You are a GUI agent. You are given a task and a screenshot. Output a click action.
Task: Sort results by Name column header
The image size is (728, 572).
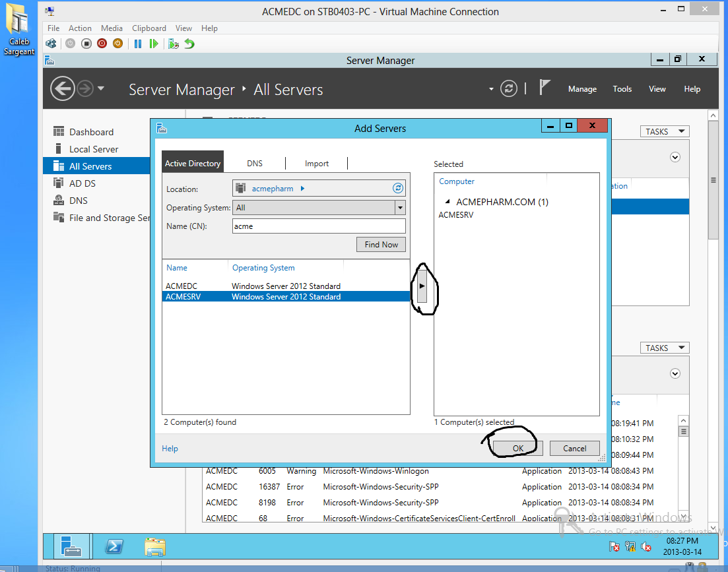tap(177, 268)
